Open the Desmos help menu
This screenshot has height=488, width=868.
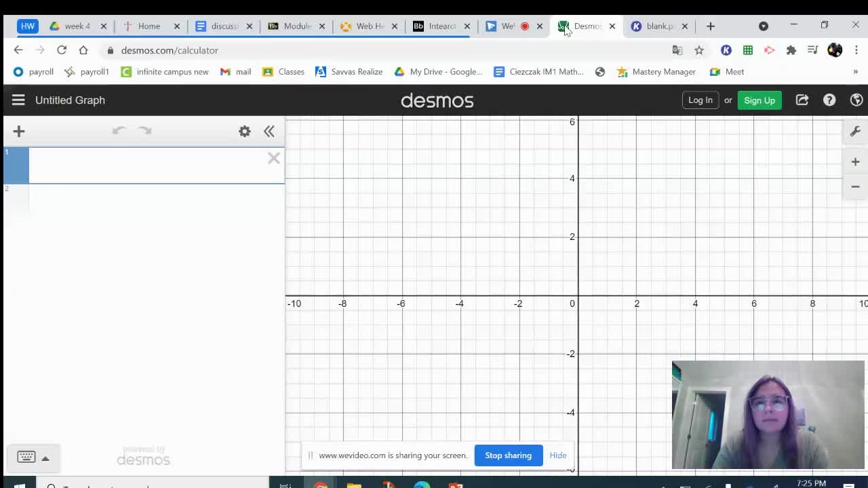pos(829,100)
